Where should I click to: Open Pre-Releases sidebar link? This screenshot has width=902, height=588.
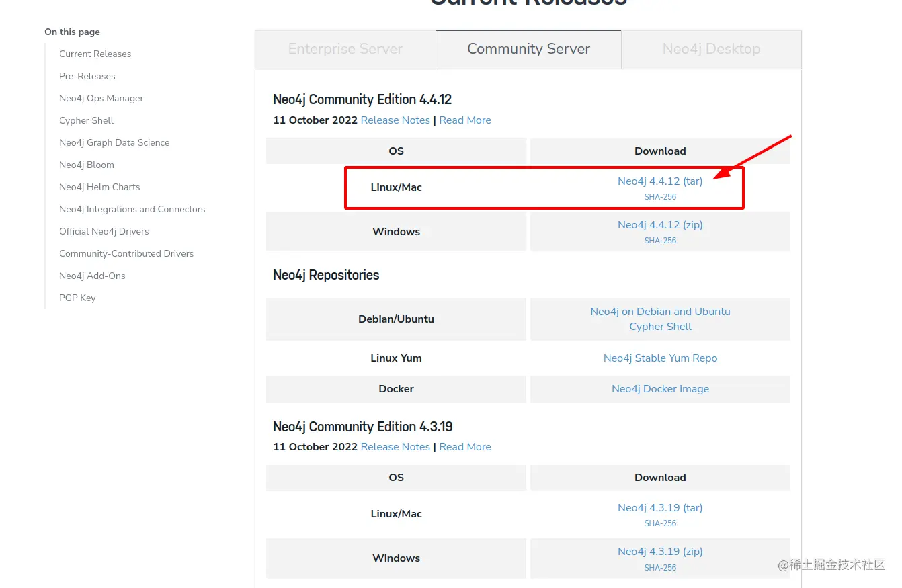(87, 76)
